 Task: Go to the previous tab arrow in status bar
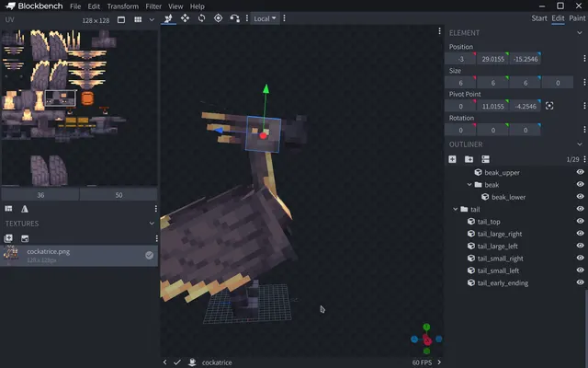pos(165,362)
